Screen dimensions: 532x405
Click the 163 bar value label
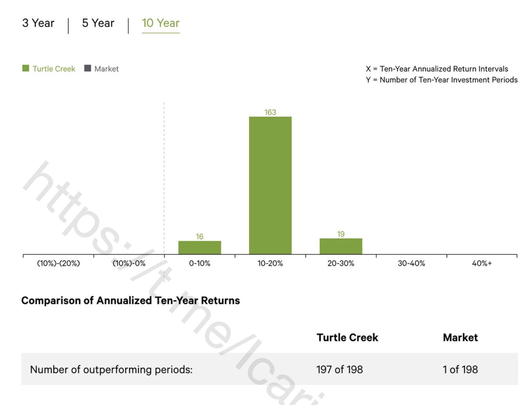(270, 112)
